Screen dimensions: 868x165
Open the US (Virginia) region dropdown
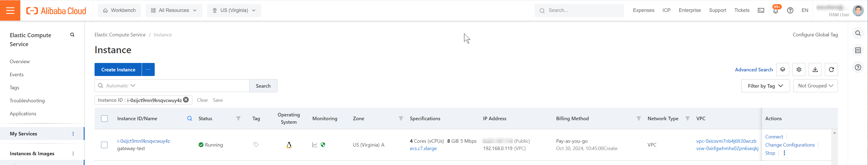(234, 10)
